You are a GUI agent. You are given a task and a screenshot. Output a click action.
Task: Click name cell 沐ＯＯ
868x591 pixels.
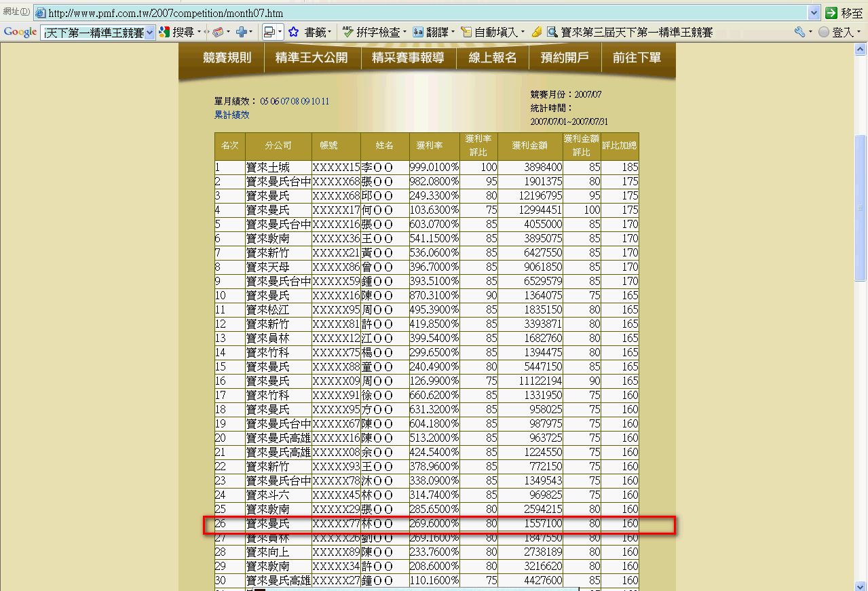click(385, 481)
